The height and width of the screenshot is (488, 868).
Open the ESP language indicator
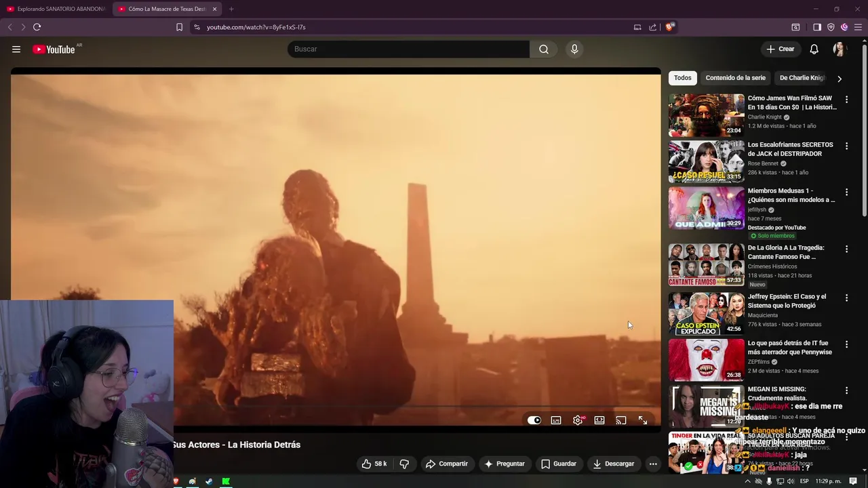(804, 481)
